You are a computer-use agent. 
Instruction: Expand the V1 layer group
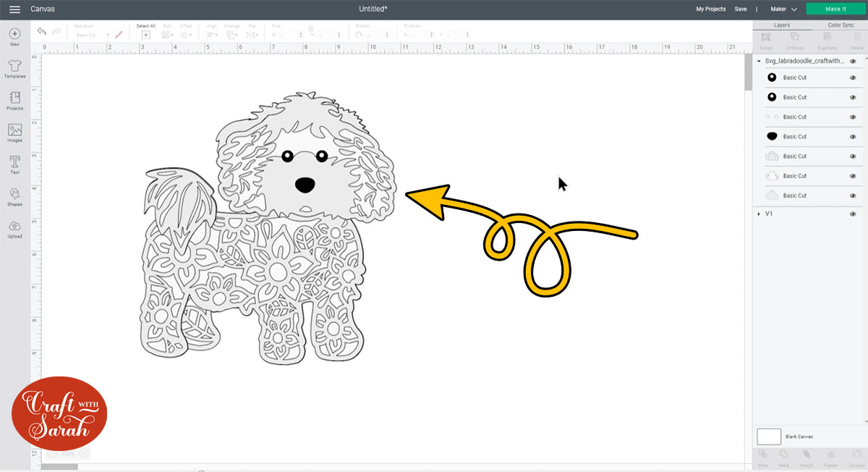[758, 214]
